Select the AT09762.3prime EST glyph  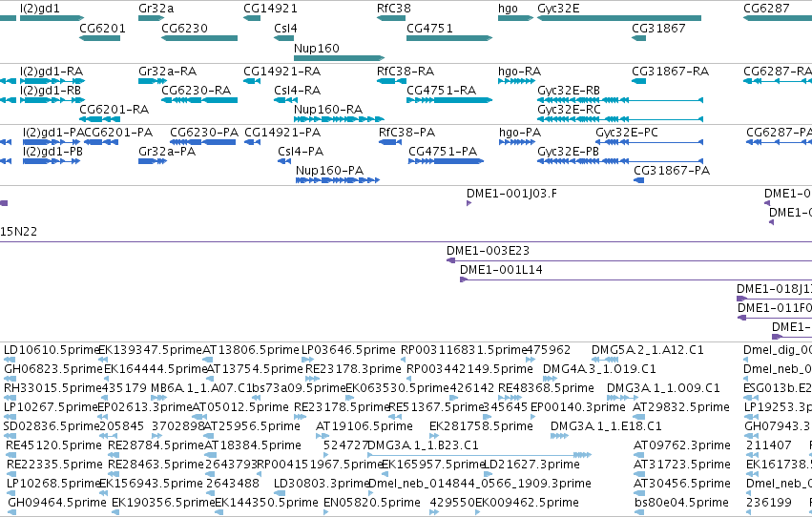[x=639, y=455]
